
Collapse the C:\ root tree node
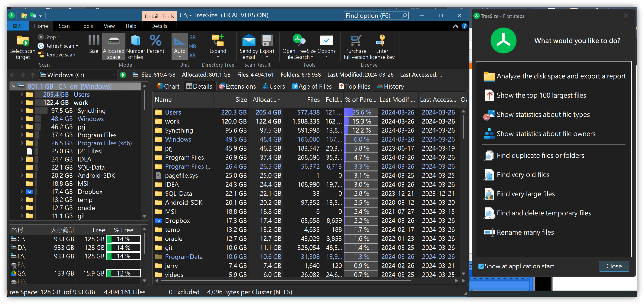click(x=14, y=86)
